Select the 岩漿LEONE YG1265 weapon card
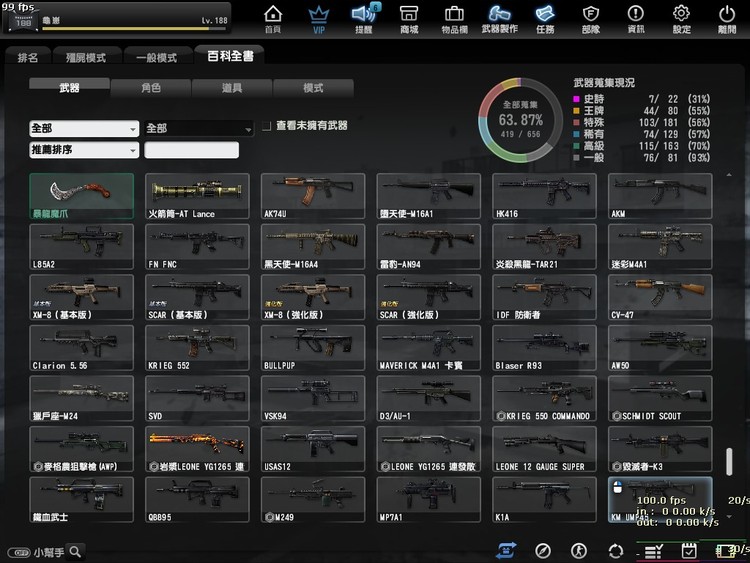The width and height of the screenshot is (750, 563). pyautogui.click(x=198, y=449)
